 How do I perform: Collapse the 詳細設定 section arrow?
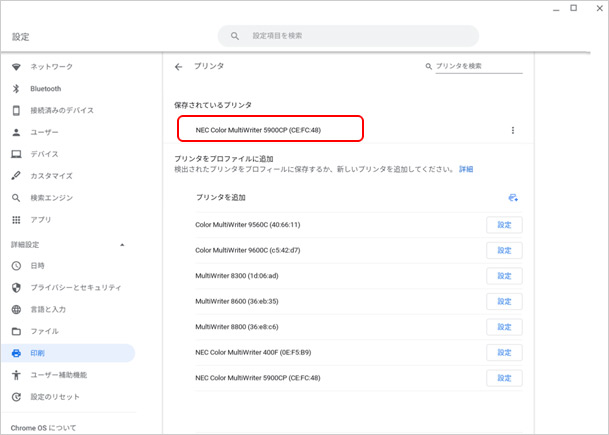pos(122,245)
